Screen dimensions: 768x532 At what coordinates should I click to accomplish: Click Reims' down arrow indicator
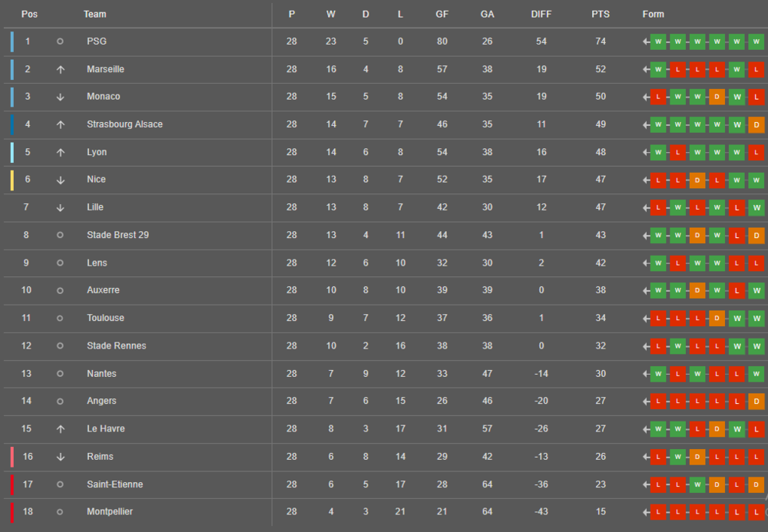click(x=60, y=457)
